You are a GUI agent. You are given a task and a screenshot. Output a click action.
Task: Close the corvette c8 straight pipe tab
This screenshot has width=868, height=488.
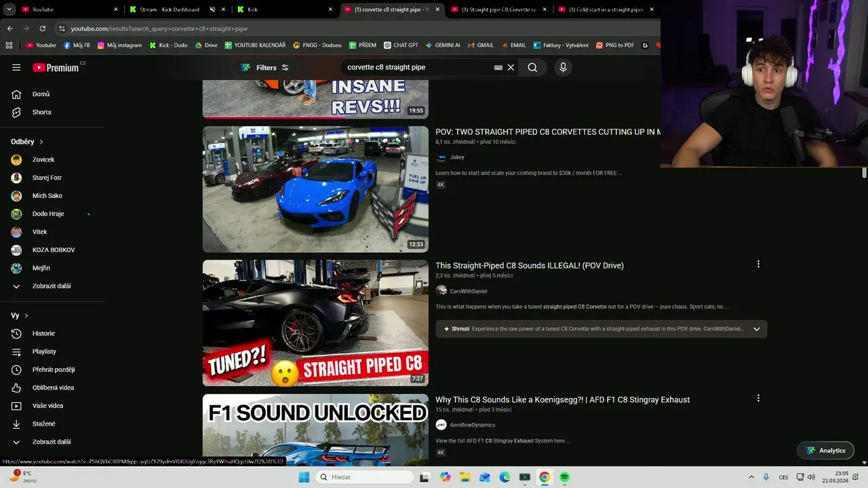pyautogui.click(x=437, y=9)
